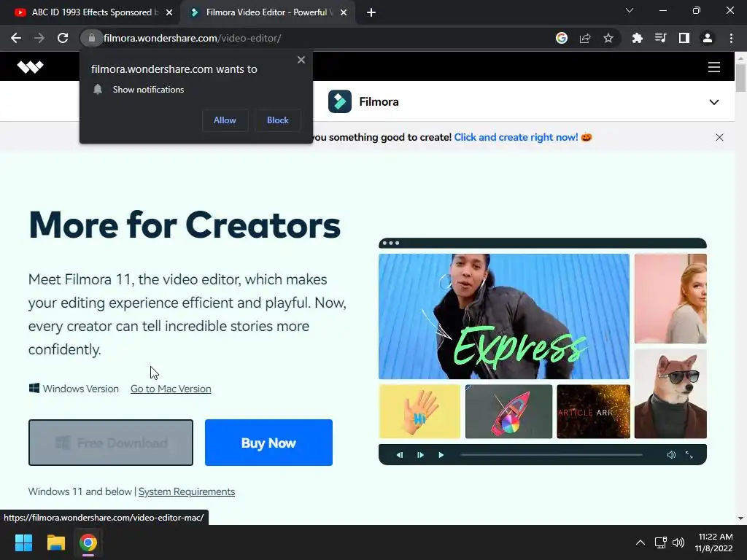Click the Free Download button

[x=111, y=443]
